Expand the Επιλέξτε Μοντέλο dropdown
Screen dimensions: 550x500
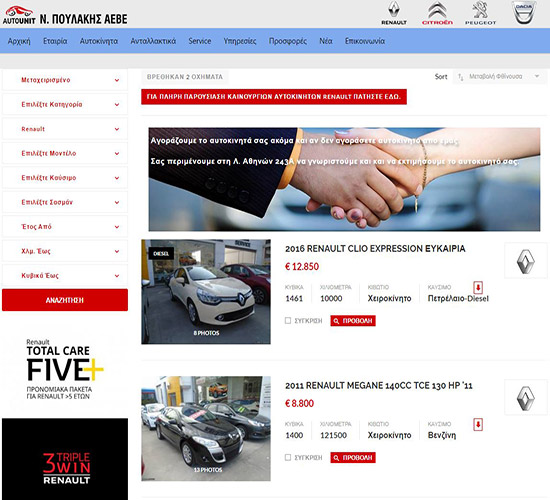coord(65,153)
